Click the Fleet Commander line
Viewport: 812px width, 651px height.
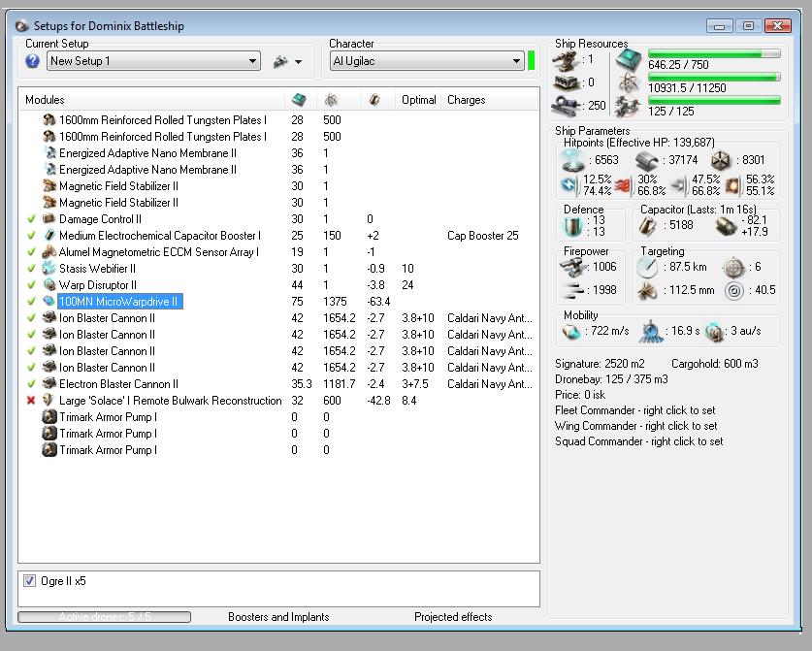634,410
